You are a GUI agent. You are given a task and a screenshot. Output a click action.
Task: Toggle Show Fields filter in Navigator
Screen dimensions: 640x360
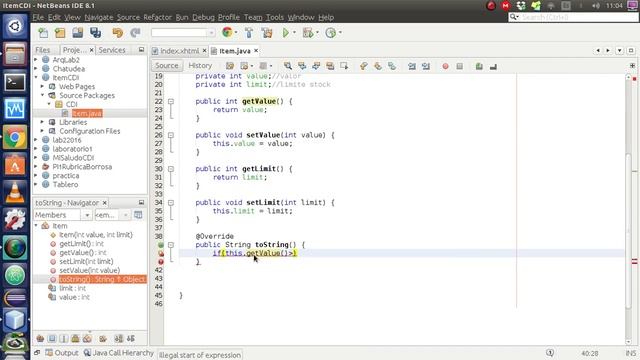pos(52,338)
